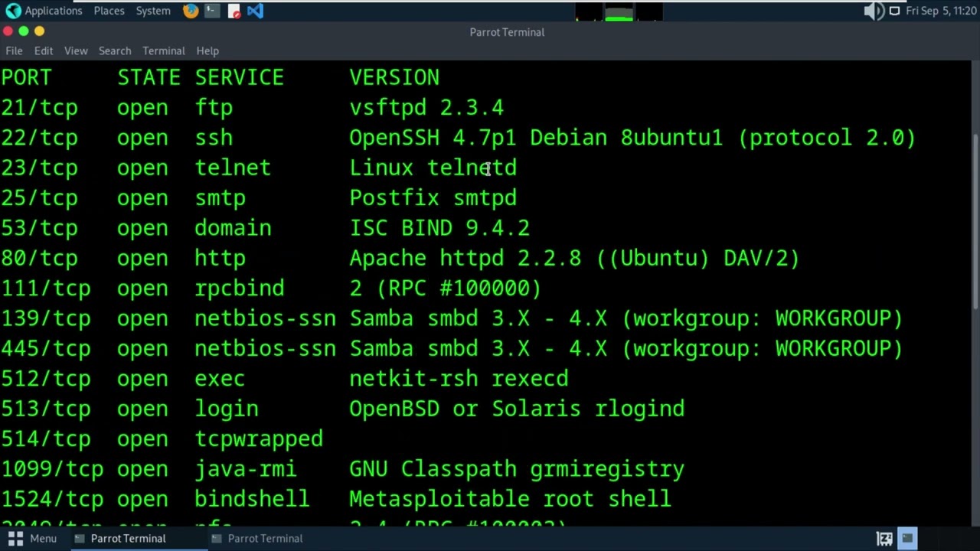This screenshot has height=551, width=980.
Task: Click the Parrot logo icon
Action: pyautogui.click(x=13, y=11)
